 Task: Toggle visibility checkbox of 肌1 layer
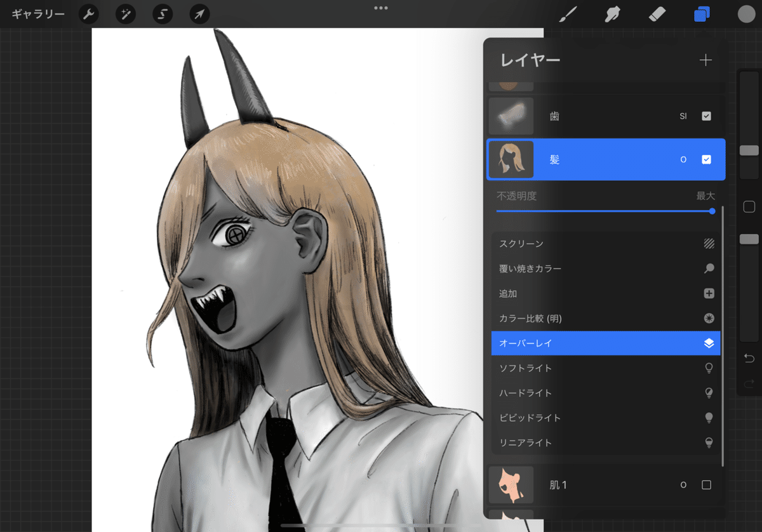pyautogui.click(x=706, y=485)
